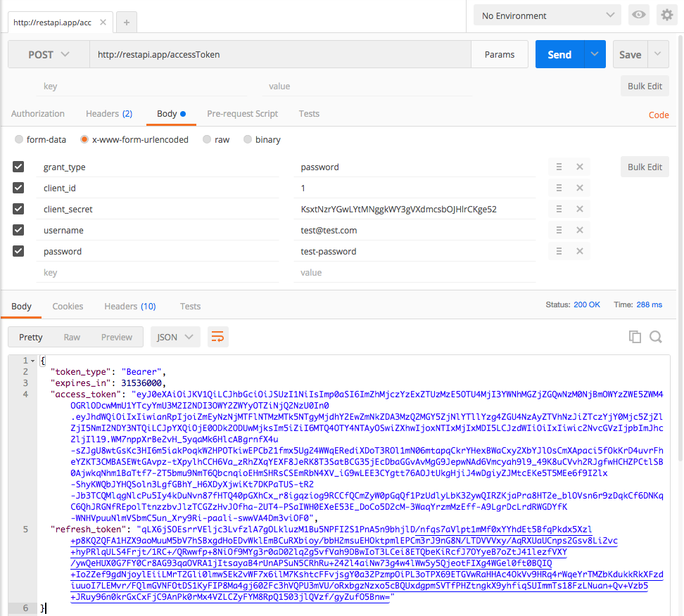
Task: Click the Send button
Action: pos(559,55)
